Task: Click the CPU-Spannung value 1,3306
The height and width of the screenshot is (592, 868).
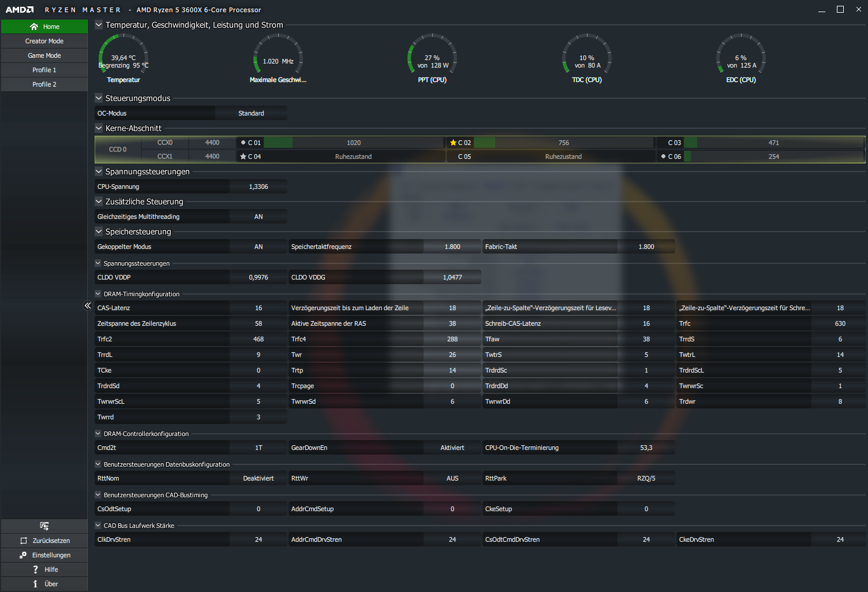Action: point(259,187)
